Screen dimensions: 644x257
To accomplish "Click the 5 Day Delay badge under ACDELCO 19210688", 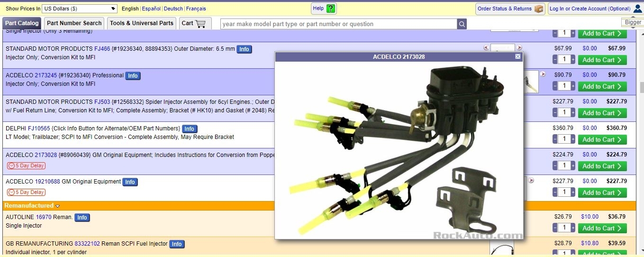I will (26, 193).
